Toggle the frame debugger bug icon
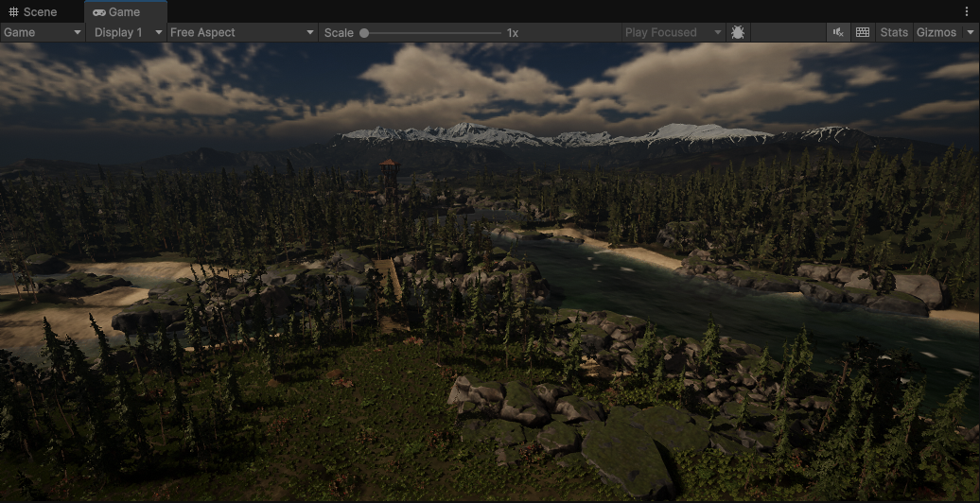 (738, 32)
